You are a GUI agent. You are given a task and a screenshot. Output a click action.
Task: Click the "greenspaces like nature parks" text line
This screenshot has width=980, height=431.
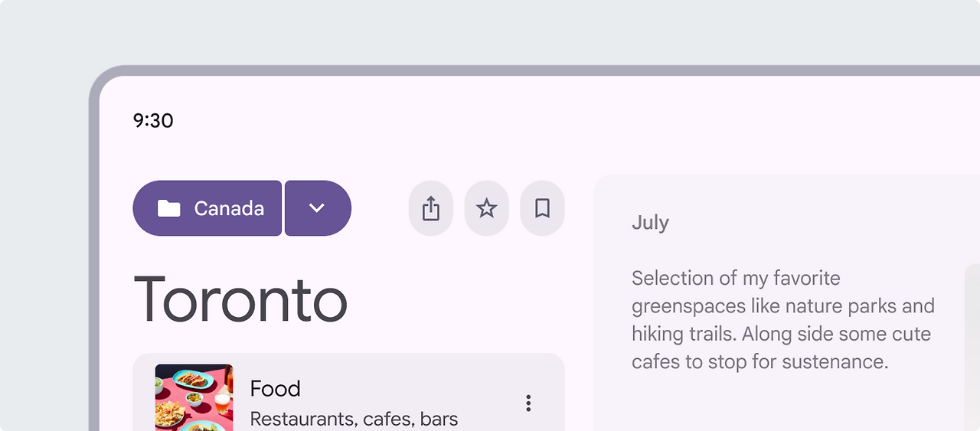tap(783, 306)
